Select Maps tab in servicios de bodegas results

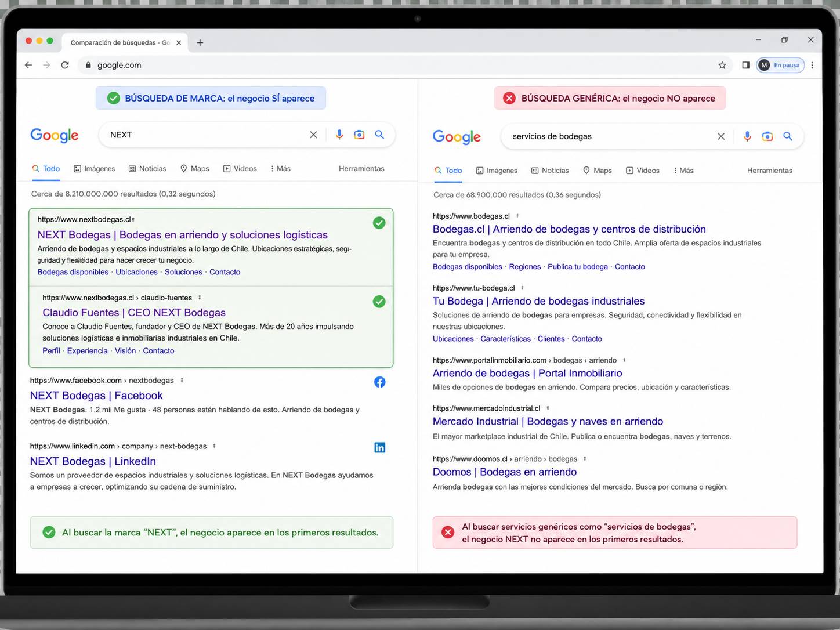tap(598, 171)
